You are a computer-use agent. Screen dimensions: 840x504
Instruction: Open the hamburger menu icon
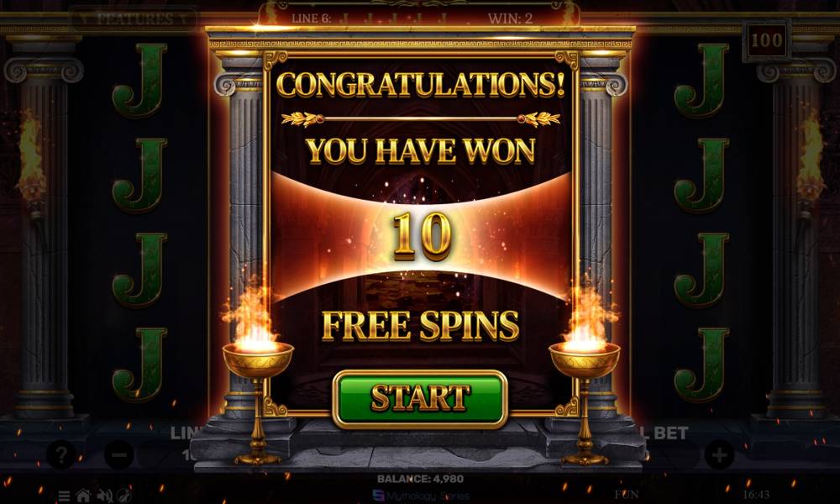click(x=64, y=496)
